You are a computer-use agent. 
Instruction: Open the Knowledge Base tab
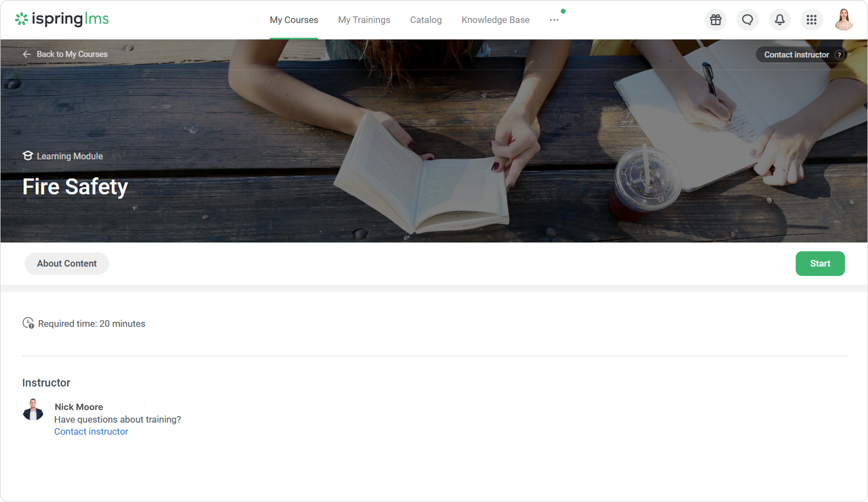tap(495, 20)
